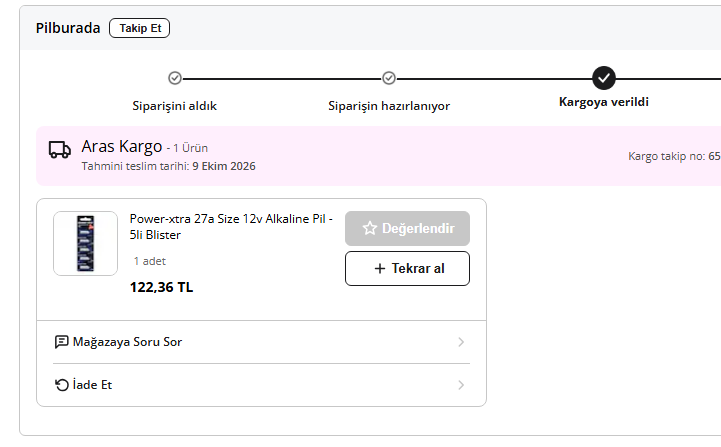Click the Değerlendir rating button
Viewport: 721px width, 447px height.
click(x=407, y=229)
